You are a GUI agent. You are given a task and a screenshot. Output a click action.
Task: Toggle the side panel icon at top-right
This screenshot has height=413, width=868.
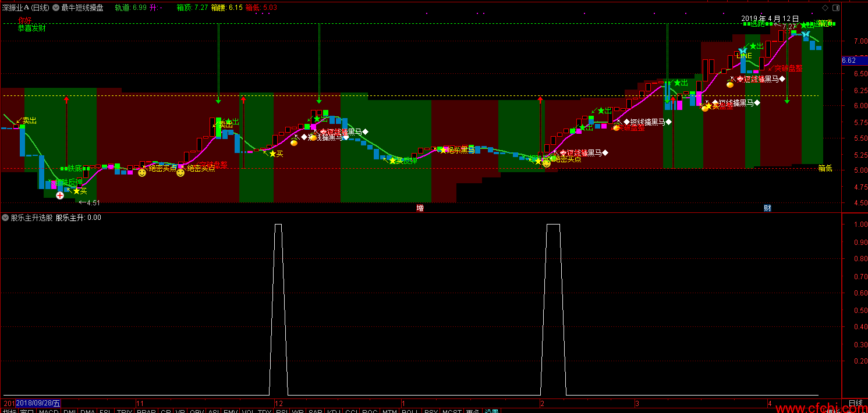(x=837, y=7)
